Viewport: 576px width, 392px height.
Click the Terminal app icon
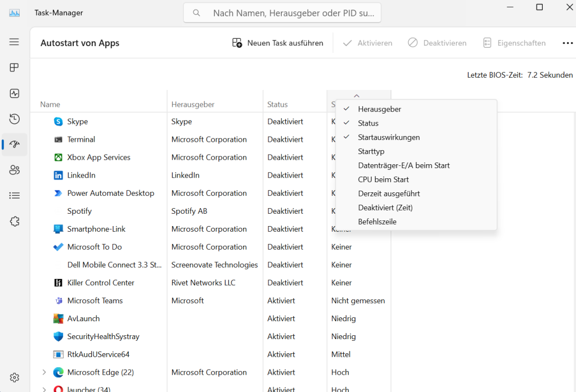(58, 139)
